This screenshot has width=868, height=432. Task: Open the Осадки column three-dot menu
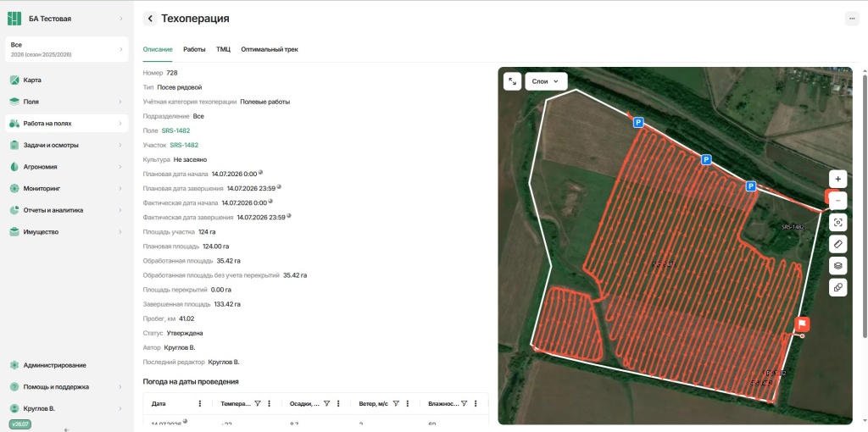[x=338, y=404]
